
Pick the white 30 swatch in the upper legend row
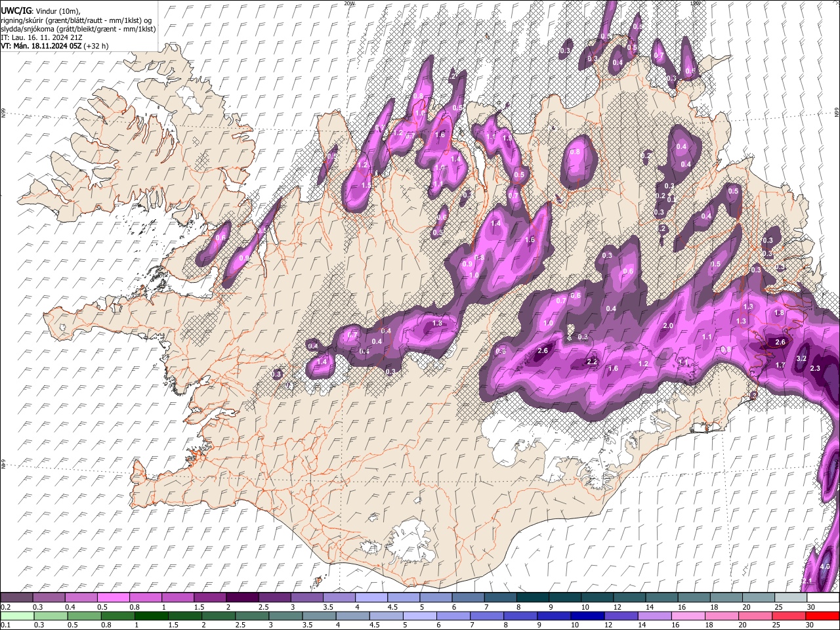click(x=823, y=598)
